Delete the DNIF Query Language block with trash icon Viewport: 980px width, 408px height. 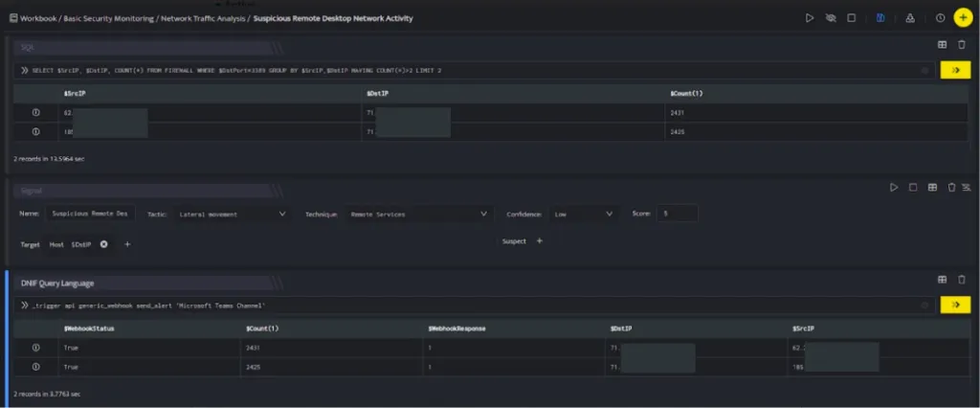pyautogui.click(x=961, y=280)
